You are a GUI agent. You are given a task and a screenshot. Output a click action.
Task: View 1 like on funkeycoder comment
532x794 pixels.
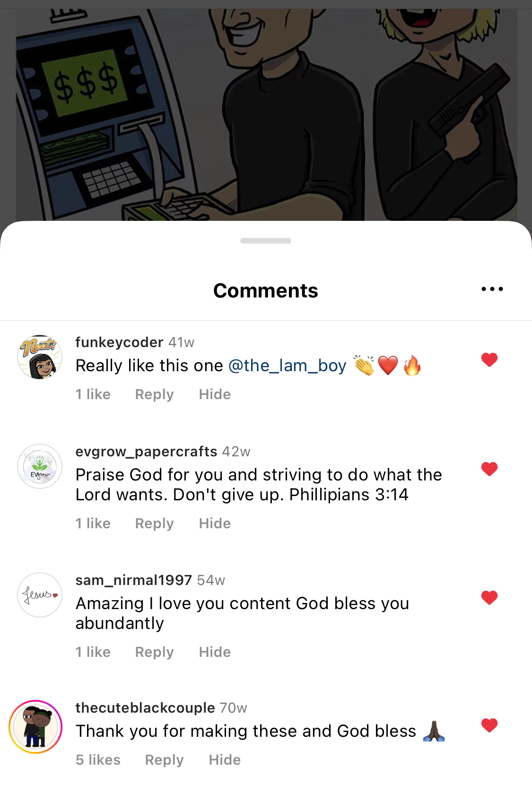point(93,394)
